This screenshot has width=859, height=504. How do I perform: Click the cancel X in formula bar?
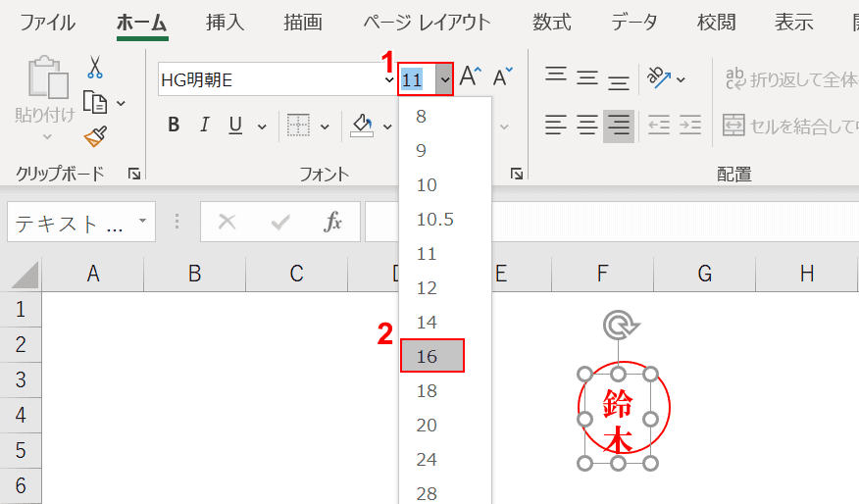[227, 222]
